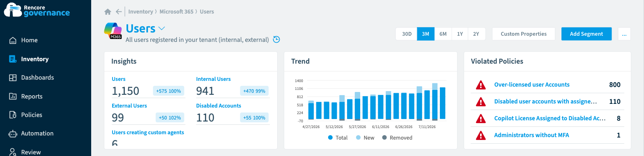Click the Inventory breadcrumb link
This screenshot has height=156, width=644.
[140, 11]
